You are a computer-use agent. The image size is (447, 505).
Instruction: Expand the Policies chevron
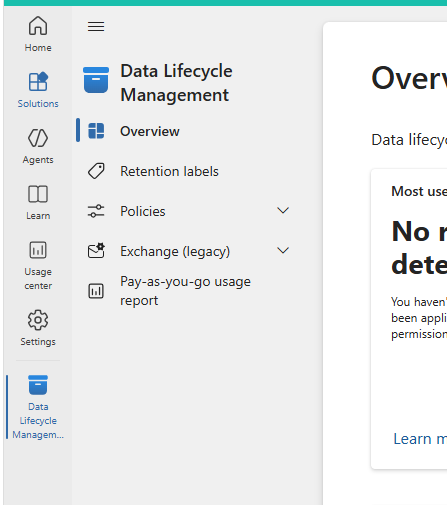click(283, 211)
